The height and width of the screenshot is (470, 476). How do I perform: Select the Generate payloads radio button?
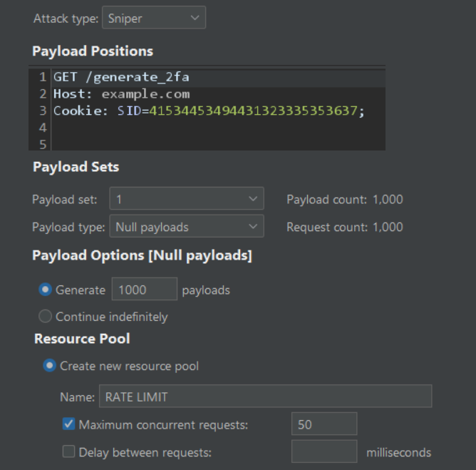(x=45, y=290)
